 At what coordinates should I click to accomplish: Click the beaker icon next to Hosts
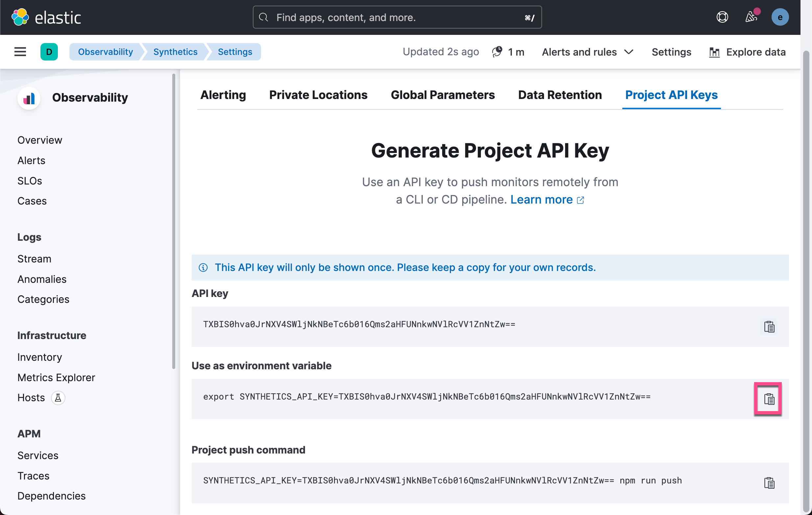point(58,398)
